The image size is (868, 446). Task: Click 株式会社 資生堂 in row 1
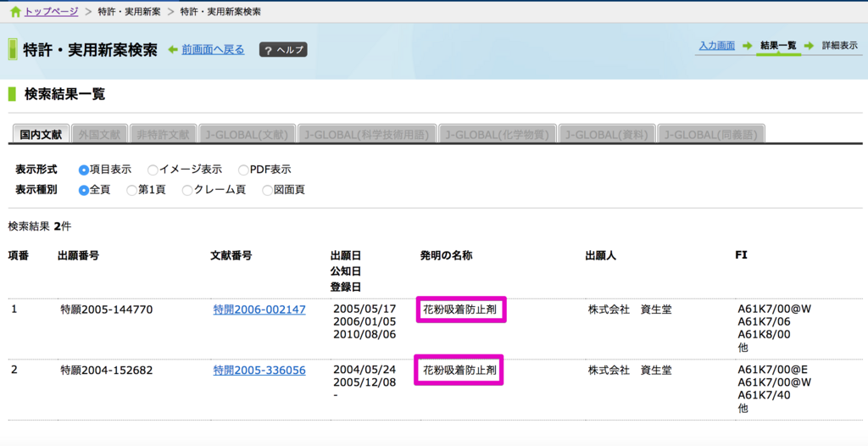(630, 309)
